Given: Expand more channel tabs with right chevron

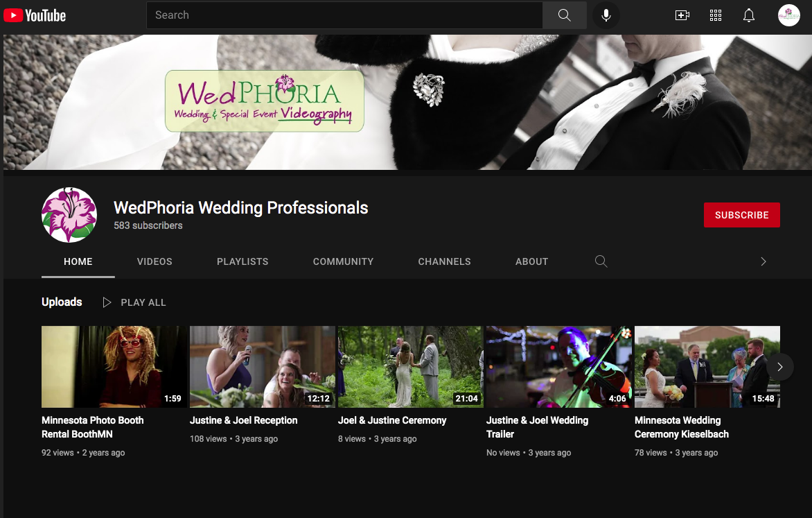Looking at the screenshot, I should tap(764, 261).
